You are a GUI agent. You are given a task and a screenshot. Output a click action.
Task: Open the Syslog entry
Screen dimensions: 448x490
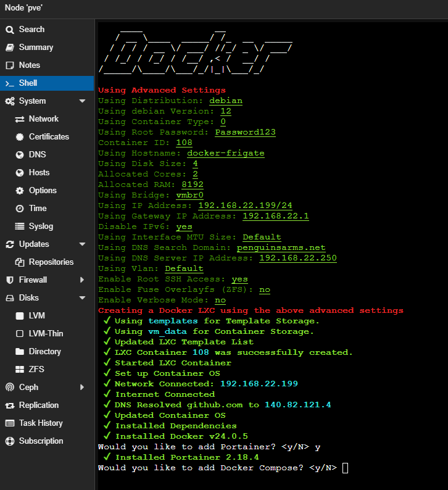point(47,226)
